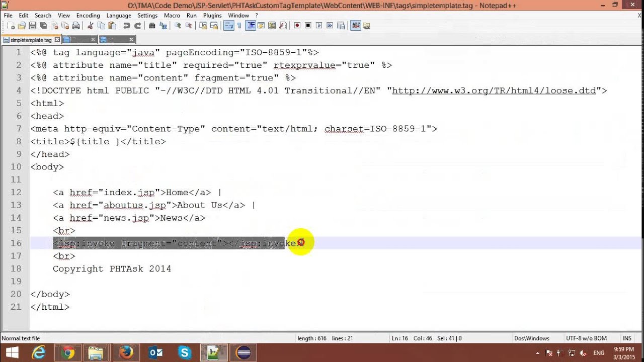This screenshot has height=362, width=644.
Task: Create a new file with toolbar New icon
Action: [11, 26]
